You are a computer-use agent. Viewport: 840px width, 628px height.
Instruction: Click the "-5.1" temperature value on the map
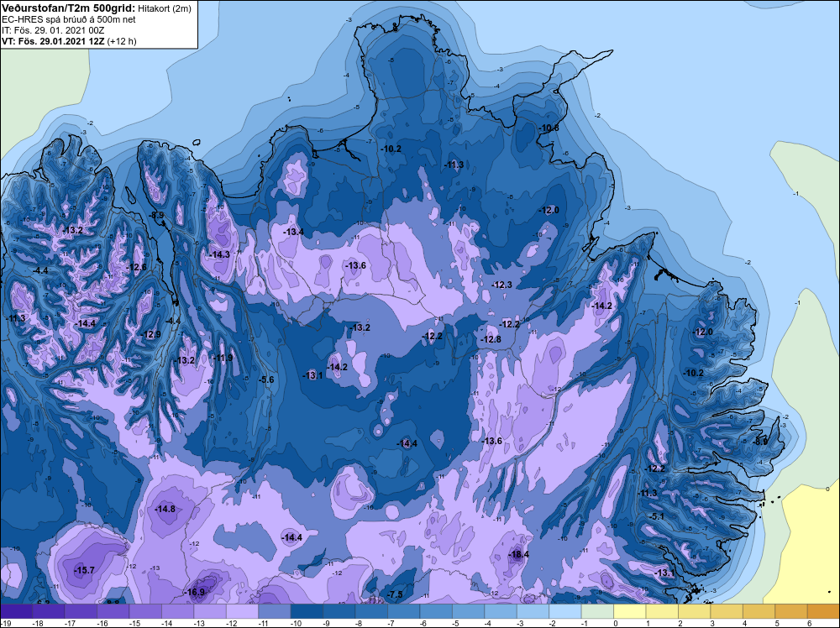[656, 516]
